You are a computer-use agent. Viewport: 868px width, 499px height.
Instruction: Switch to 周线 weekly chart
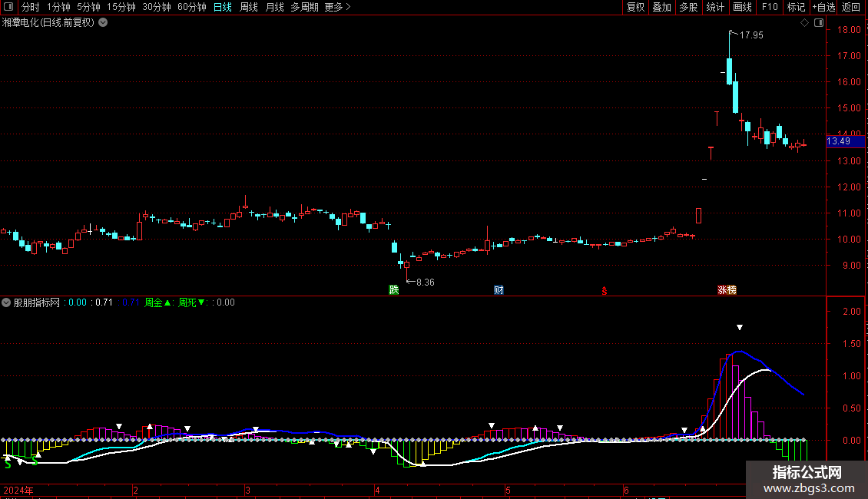pyautogui.click(x=249, y=7)
